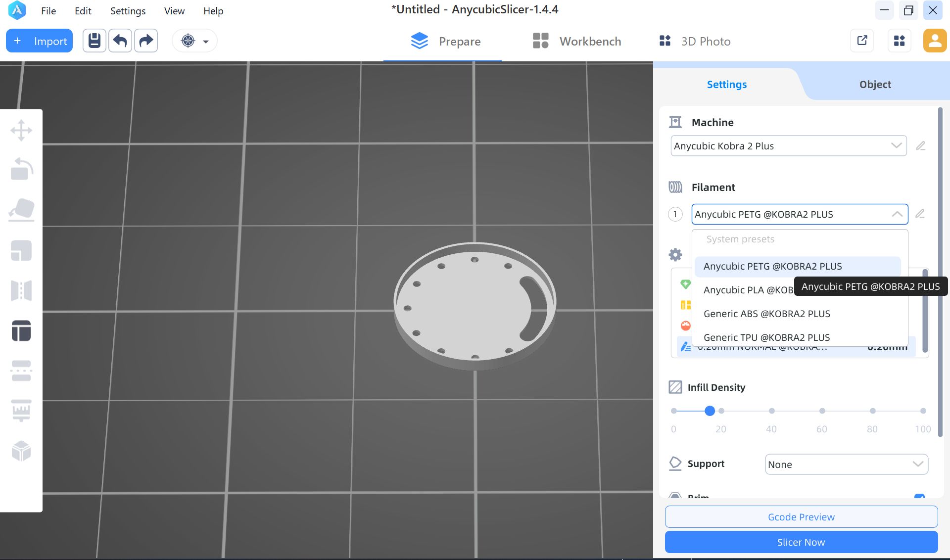The image size is (950, 560).
Task: Open the File menu
Action: click(x=48, y=10)
